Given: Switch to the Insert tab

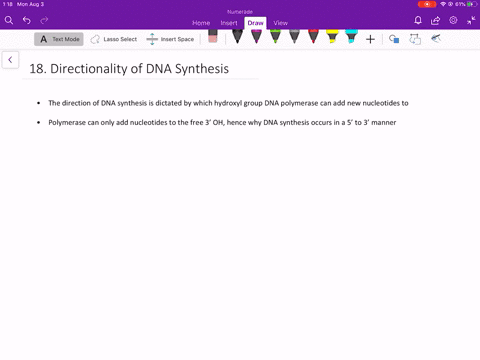Looking at the screenshot, I should click(x=229, y=23).
